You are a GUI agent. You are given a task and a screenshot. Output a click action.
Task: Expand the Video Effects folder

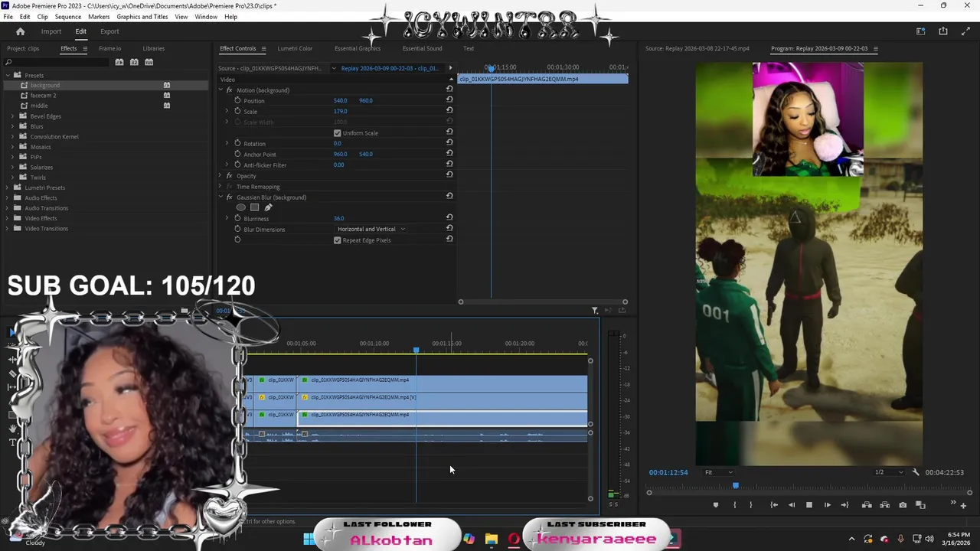7,218
